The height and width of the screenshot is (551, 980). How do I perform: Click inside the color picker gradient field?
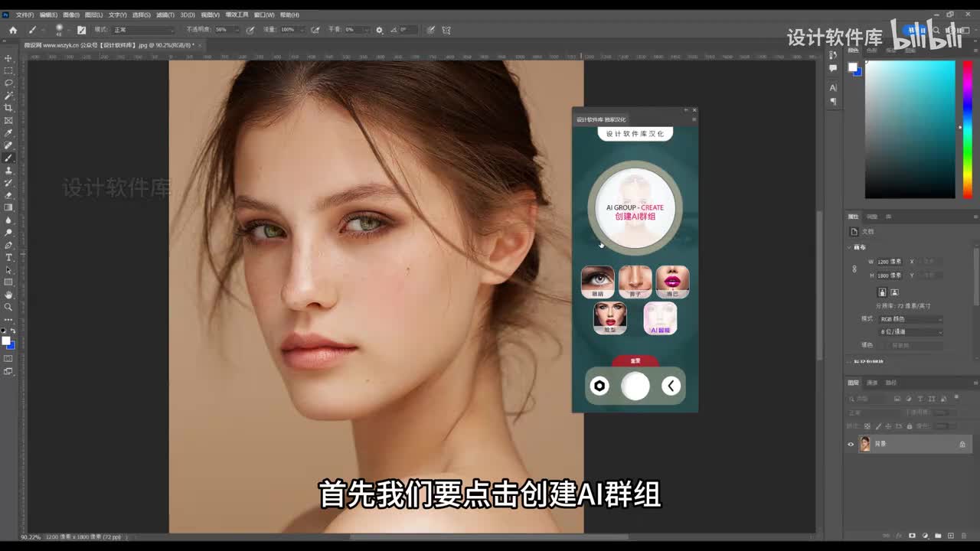click(910, 130)
